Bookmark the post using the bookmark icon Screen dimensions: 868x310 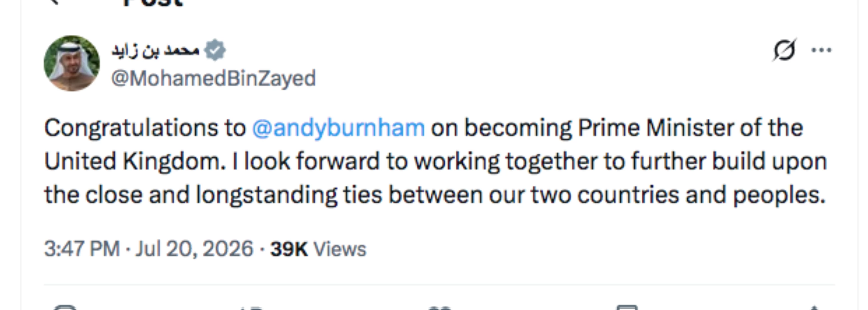(x=627, y=308)
